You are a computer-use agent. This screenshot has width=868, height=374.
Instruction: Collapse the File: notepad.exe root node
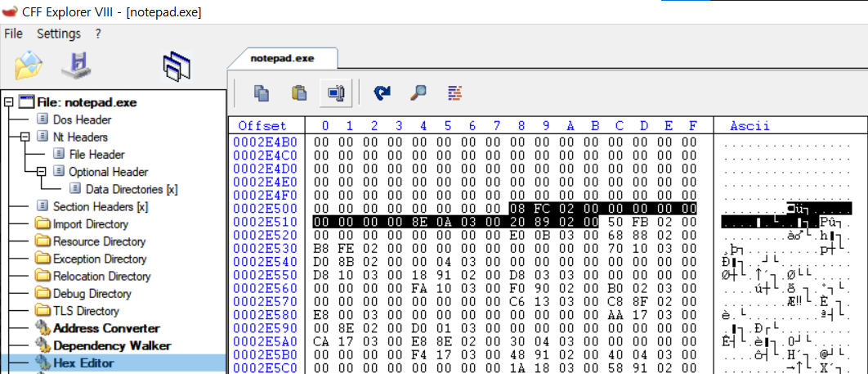pos(8,102)
